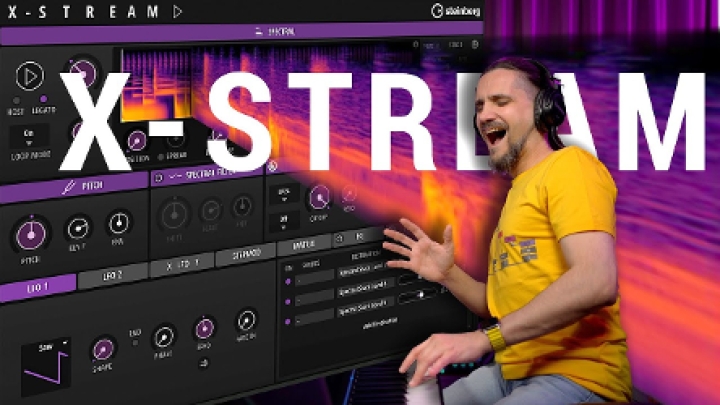Image resolution: width=720 pixels, height=405 pixels.
Task: Click the play triangle beside the X-STREAM title
Action: [x=178, y=11]
